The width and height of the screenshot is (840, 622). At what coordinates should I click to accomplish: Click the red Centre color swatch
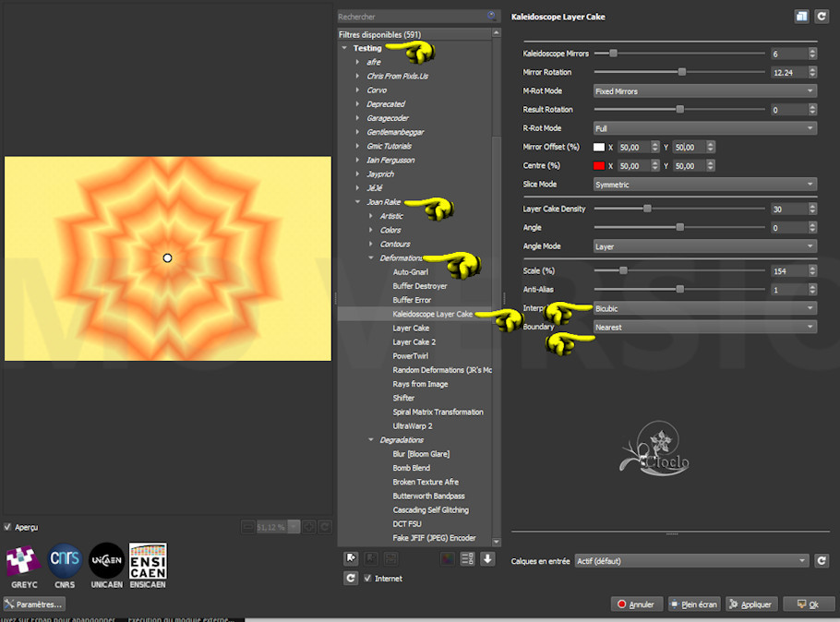coord(599,166)
